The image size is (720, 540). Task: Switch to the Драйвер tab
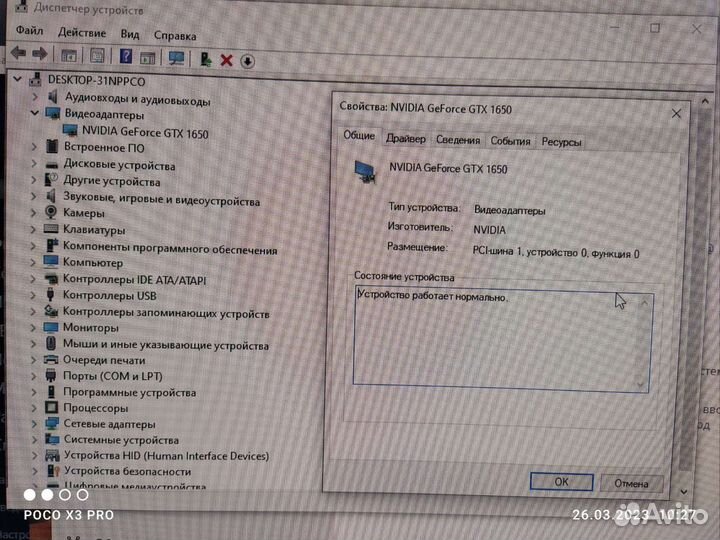coord(405,138)
